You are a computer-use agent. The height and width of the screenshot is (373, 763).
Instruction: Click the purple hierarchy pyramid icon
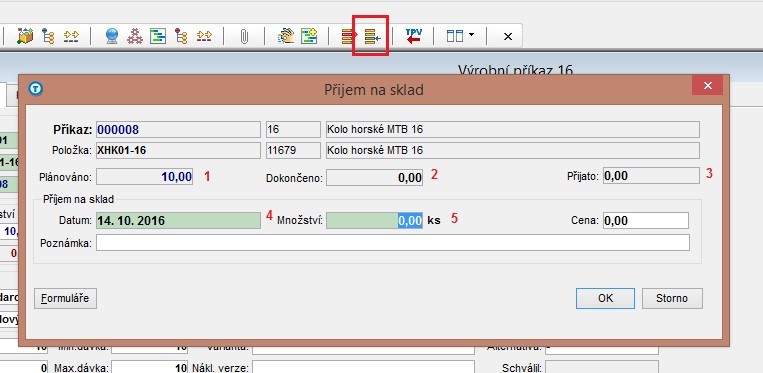click(x=134, y=36)
